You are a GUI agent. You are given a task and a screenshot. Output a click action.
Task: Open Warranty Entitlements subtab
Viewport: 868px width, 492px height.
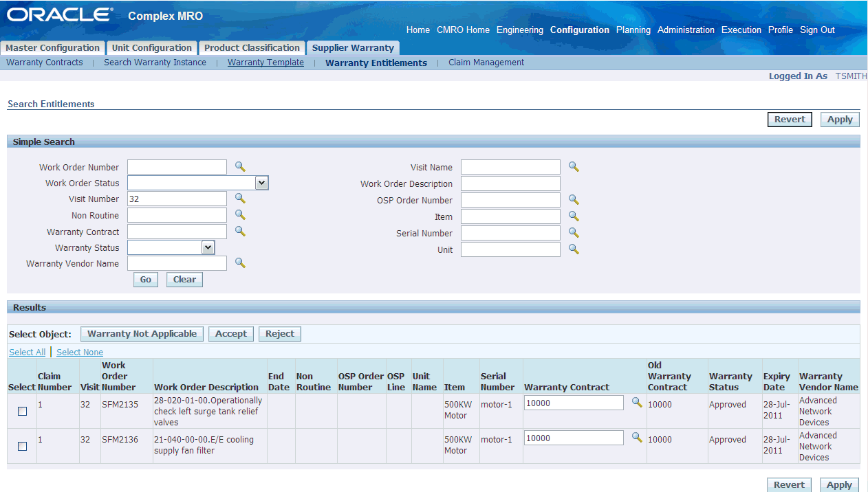[x=376, y=63]
